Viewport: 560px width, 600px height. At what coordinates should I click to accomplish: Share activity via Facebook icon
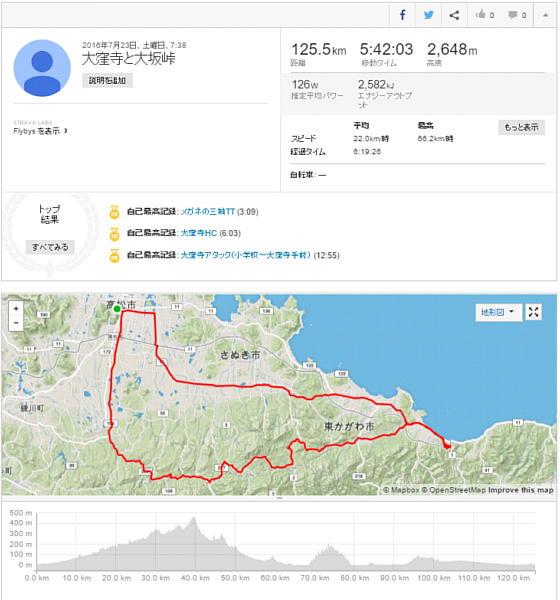click(x=402, y=15)
